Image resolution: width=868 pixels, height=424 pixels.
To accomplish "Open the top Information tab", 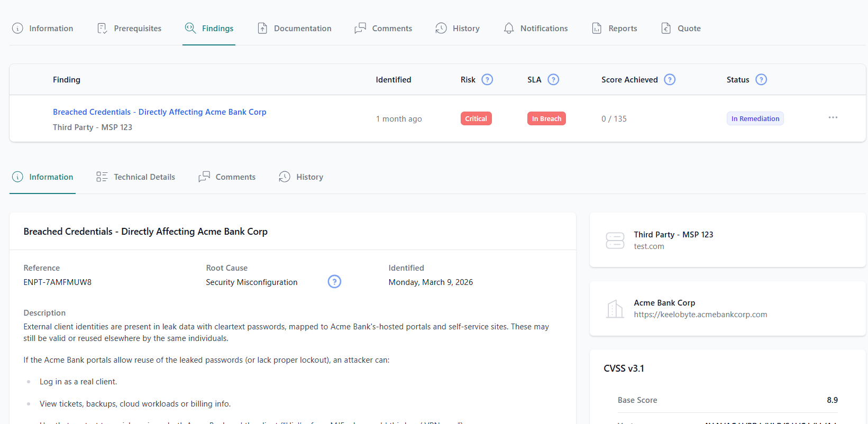I will (43, 29).
